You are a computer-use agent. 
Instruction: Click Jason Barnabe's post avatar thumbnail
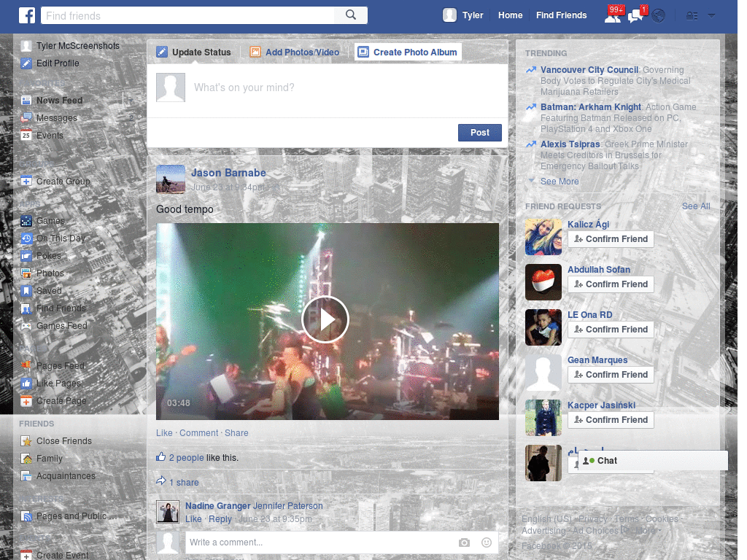click(171, 179)
